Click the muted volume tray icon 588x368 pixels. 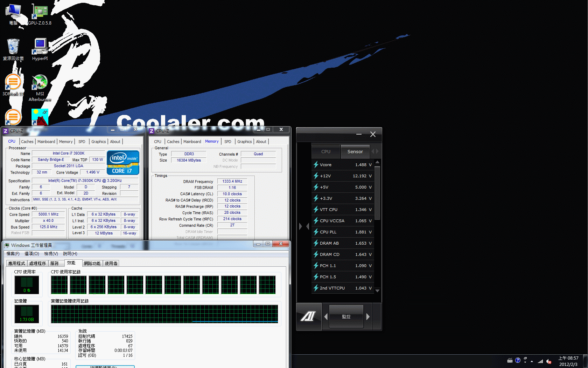point(549,361)
